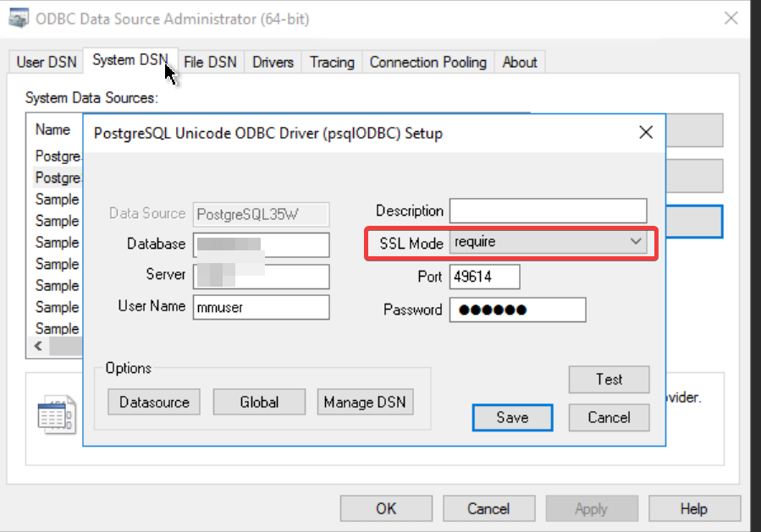This screenshot has height=532, width=761.
Task: Click the Description input field
Action: point(548,211)
